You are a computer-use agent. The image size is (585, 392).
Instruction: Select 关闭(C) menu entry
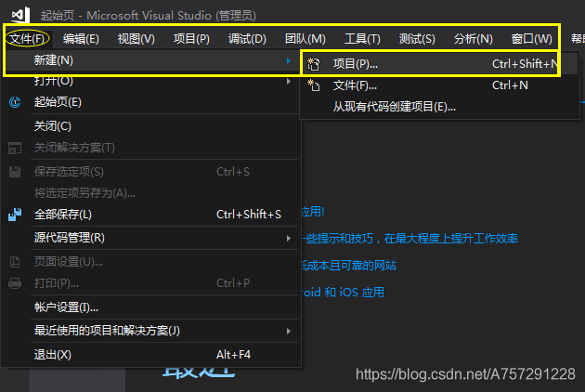150,126
